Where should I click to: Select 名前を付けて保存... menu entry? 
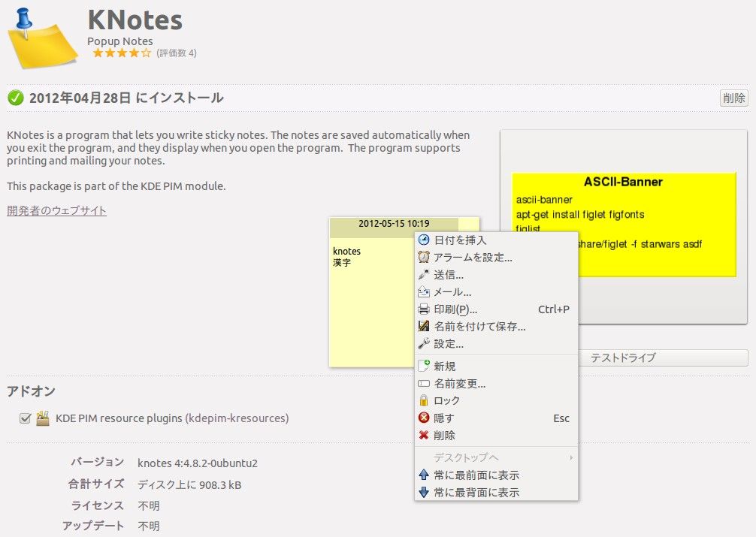(x=496, y=327)
